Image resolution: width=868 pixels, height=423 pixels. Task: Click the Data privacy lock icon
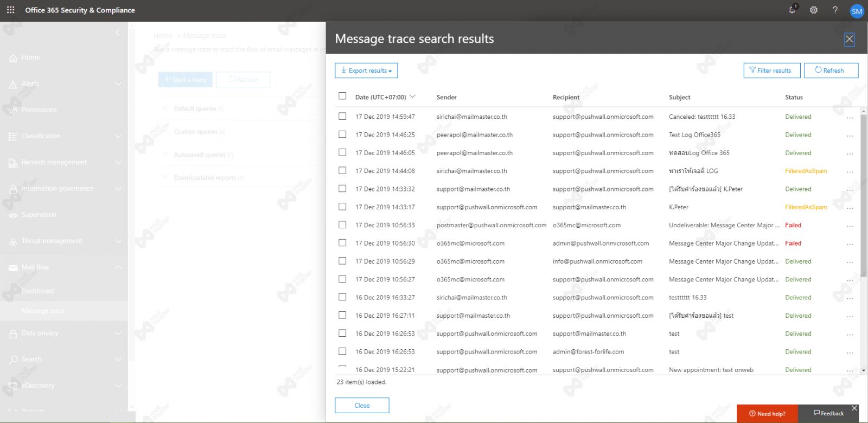click(x=13, y=334)
